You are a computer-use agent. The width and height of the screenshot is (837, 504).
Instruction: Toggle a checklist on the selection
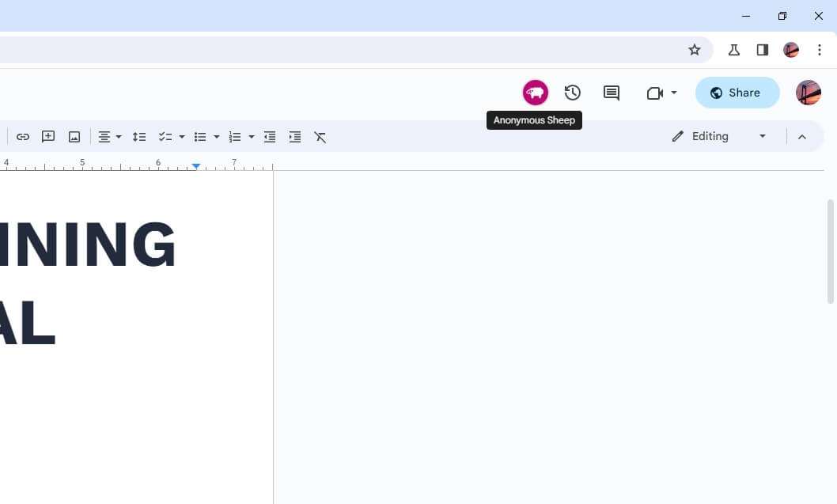pyautogui.click(x=165, y=136)
